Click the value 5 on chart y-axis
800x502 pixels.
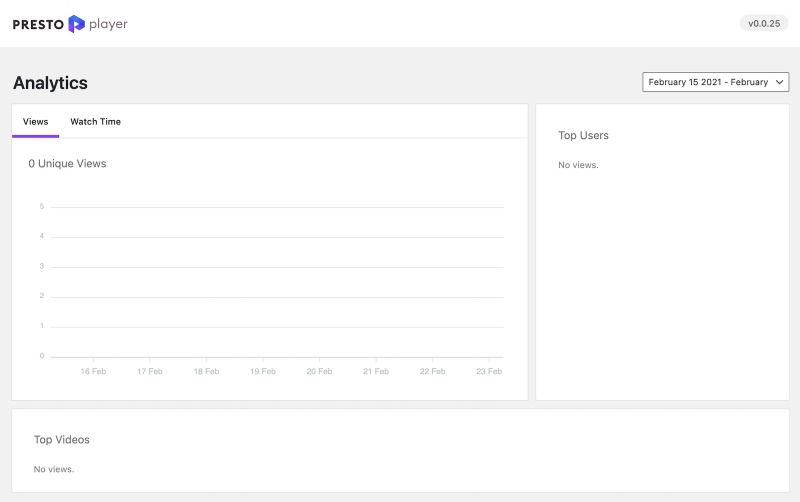point(41,207)
